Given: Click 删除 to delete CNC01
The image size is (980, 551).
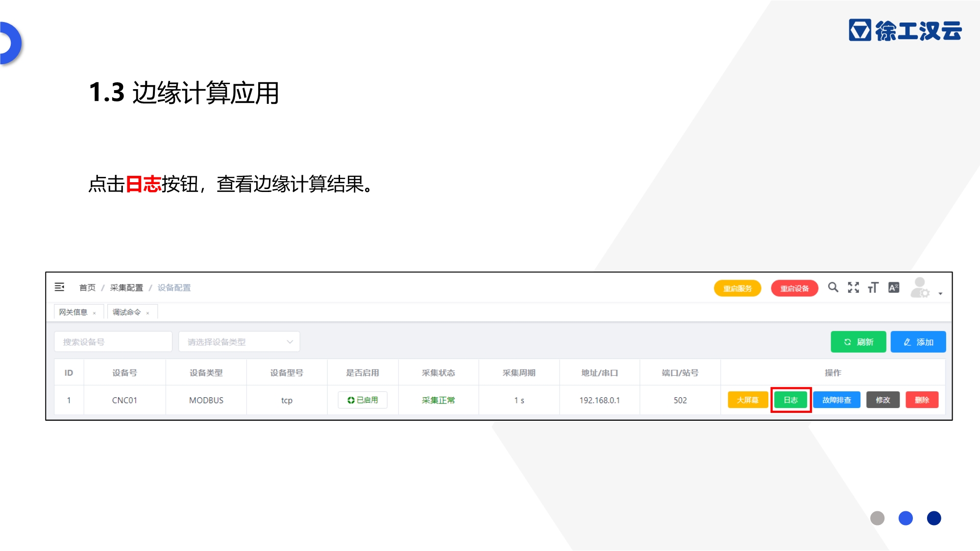Looking at the screenshot, I should coord(922,400).
